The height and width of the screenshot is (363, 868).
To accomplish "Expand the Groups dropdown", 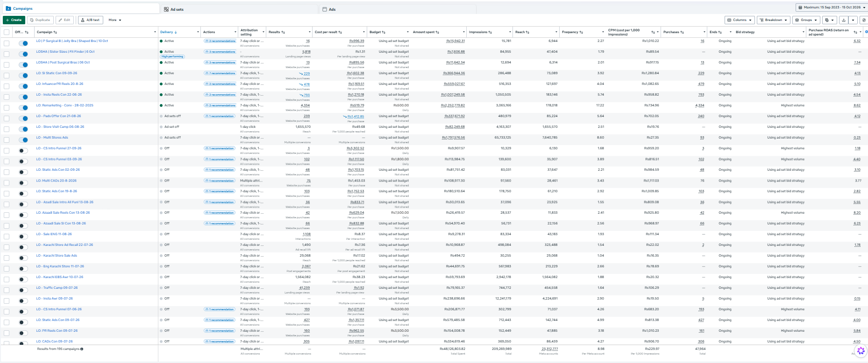I will [x=806, y=20].
